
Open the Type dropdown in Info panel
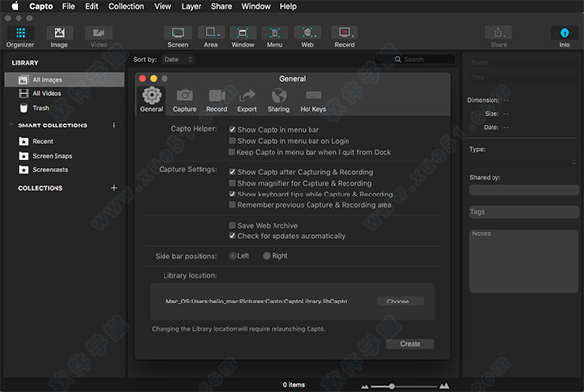[x=524, y=161]
